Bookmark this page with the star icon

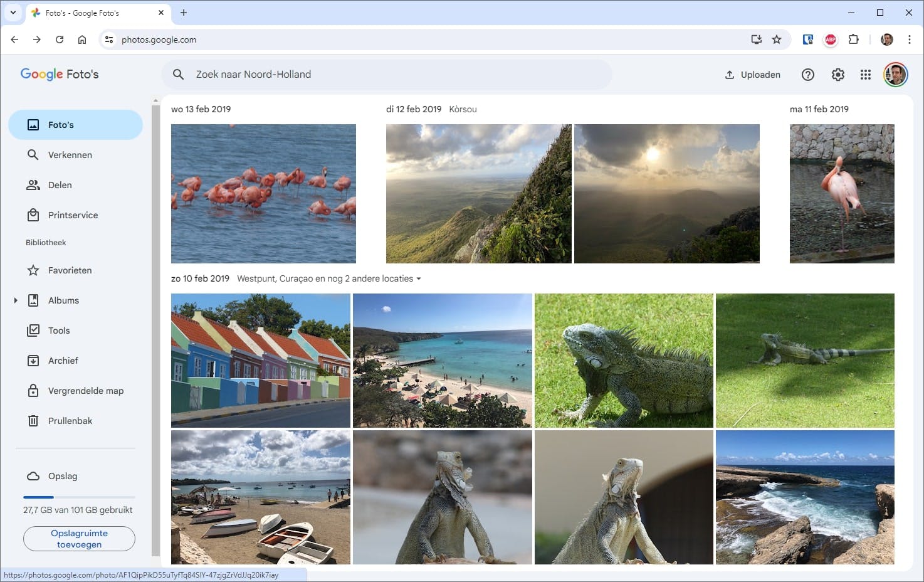pyautogui.click(x=777, y=40)
